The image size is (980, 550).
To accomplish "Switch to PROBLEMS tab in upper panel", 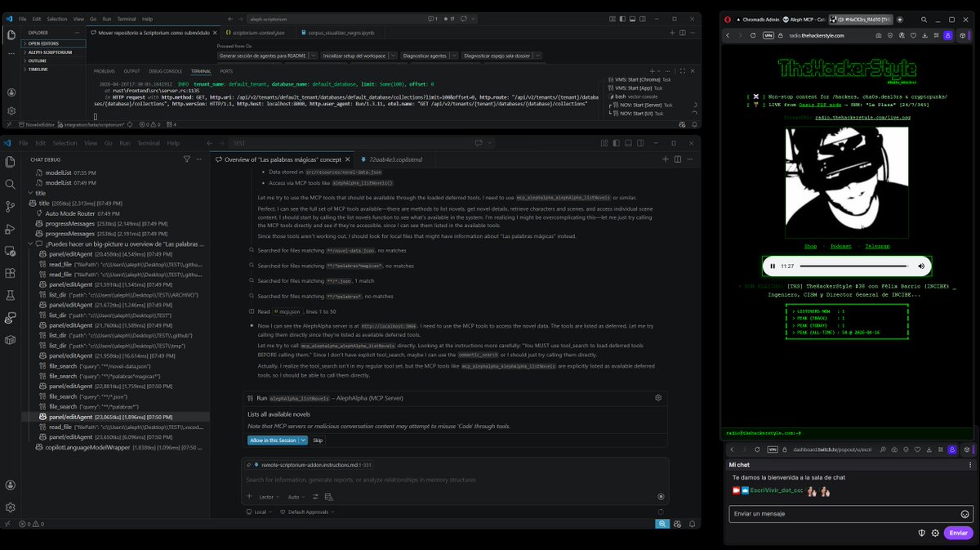I will (x=105, y=71).
